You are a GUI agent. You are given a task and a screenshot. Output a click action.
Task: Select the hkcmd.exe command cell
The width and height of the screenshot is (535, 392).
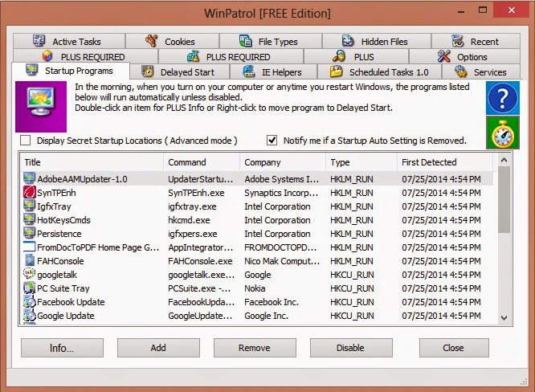[189, 220]
